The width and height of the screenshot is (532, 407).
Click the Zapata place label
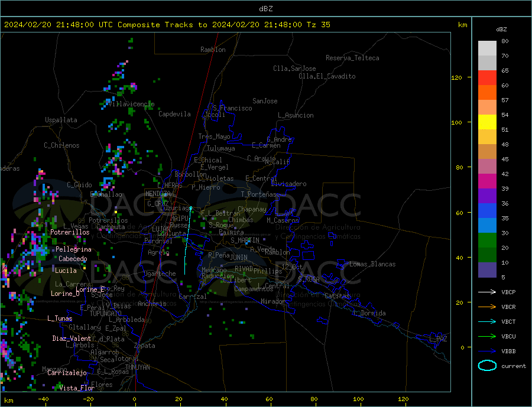pos(145,346)
